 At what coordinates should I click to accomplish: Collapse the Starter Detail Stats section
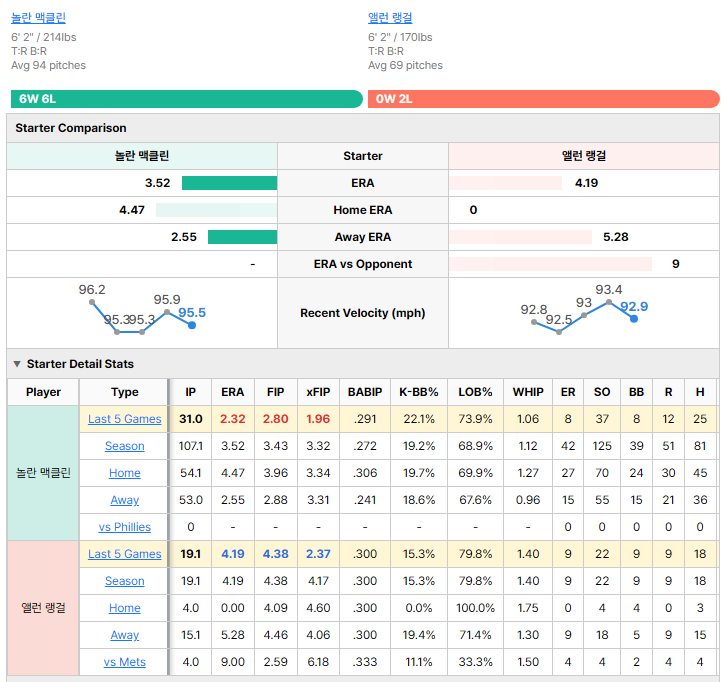pyautogui.click(x=17, y=364)
